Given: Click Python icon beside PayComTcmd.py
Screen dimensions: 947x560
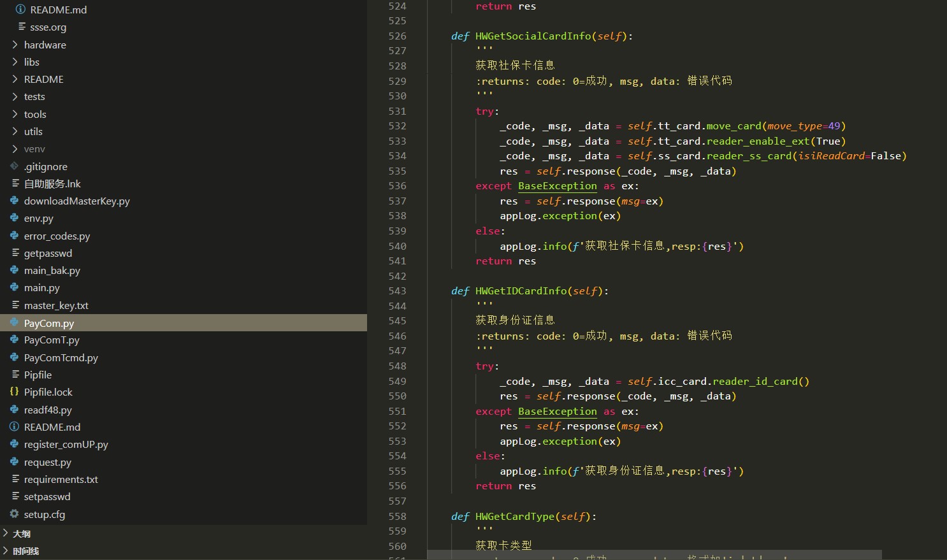Looking at the screenshot, I should point(14,357).
